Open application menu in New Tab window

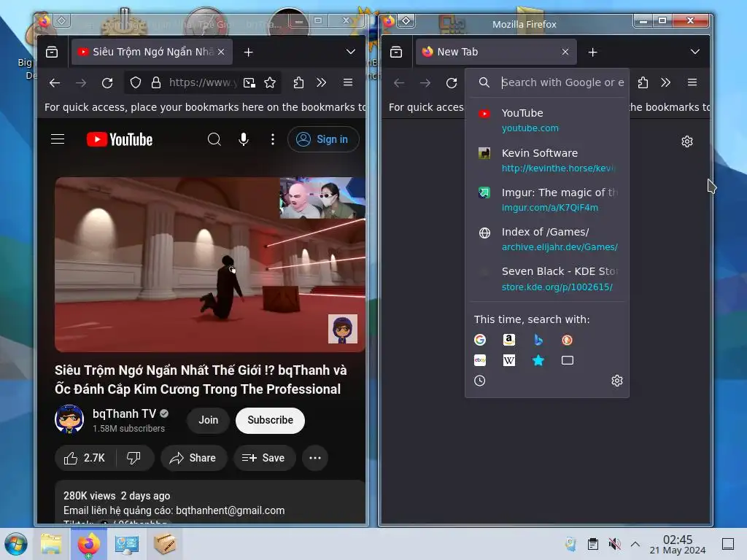coord(692,82)
